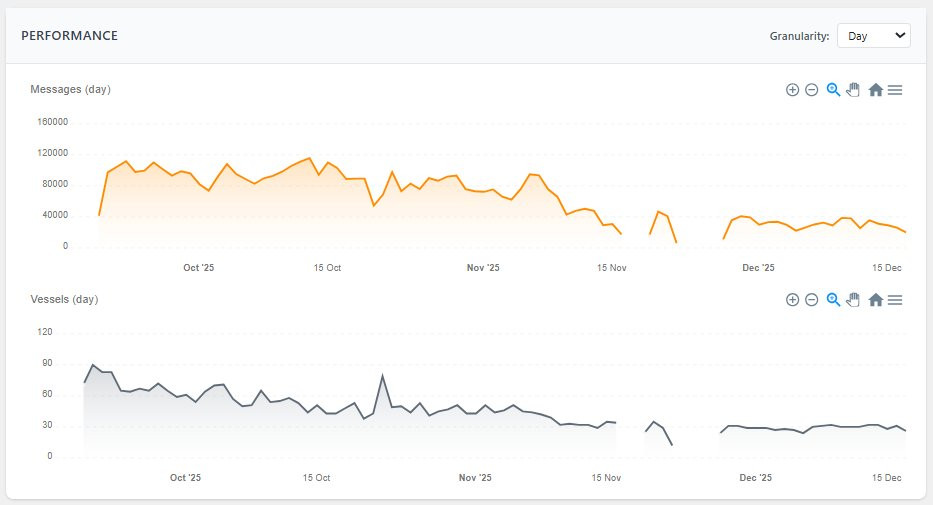933x505 pixels.
Task: Click the Vessels (day) chart title
Action: click(x=64, y=299)
